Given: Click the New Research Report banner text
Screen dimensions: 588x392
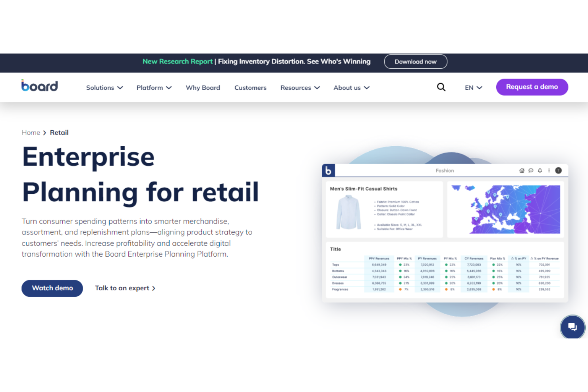Looking at the screenshot, I should tap(178, 62).
